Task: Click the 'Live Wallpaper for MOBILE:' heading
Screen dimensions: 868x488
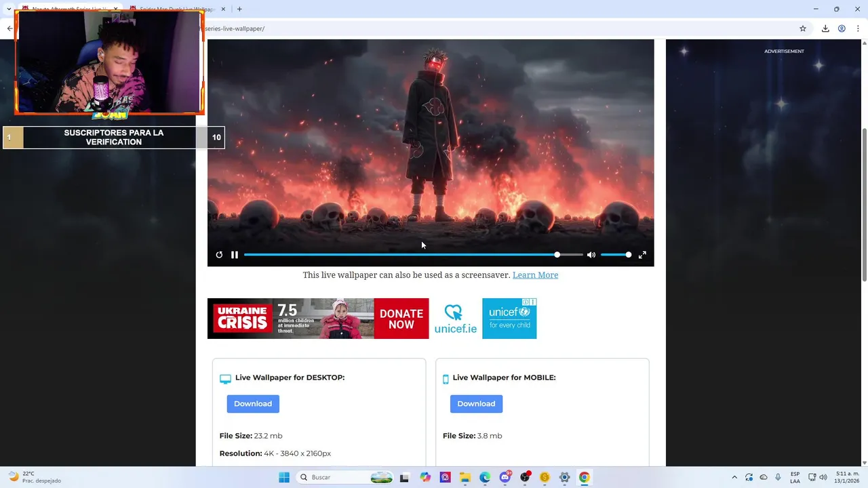Action: (x=504, y=378)
